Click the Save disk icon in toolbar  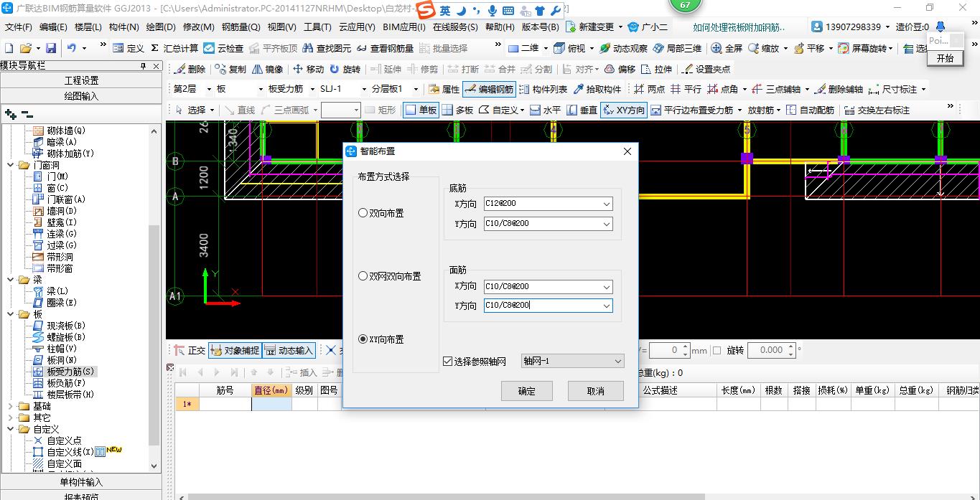pyautogui.click(x=51, y=48)
